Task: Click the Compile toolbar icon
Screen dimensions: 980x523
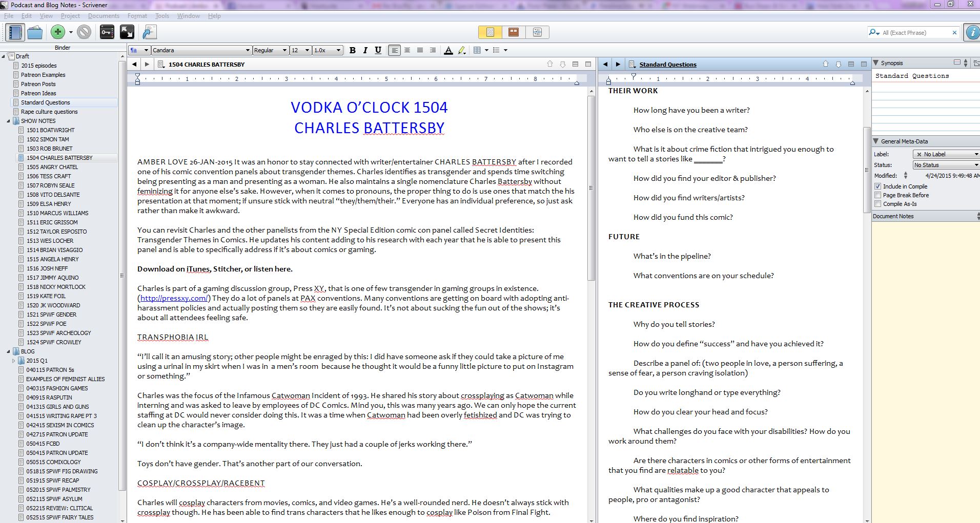Action: pos(149,32)
